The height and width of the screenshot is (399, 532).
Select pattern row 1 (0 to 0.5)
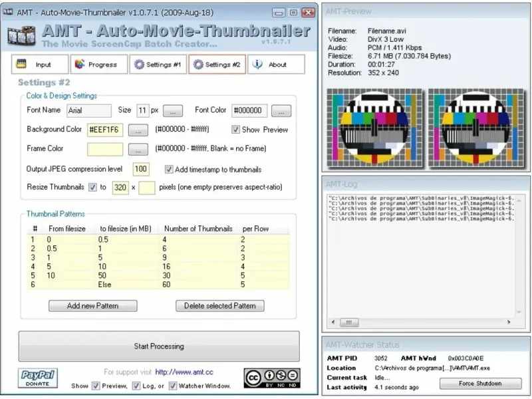158,239
